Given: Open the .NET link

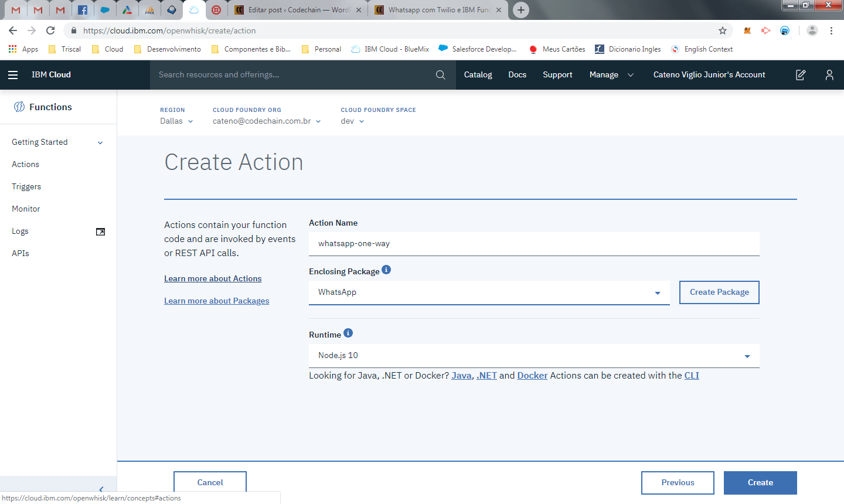Looking at the screenshot, I should 486,376.
